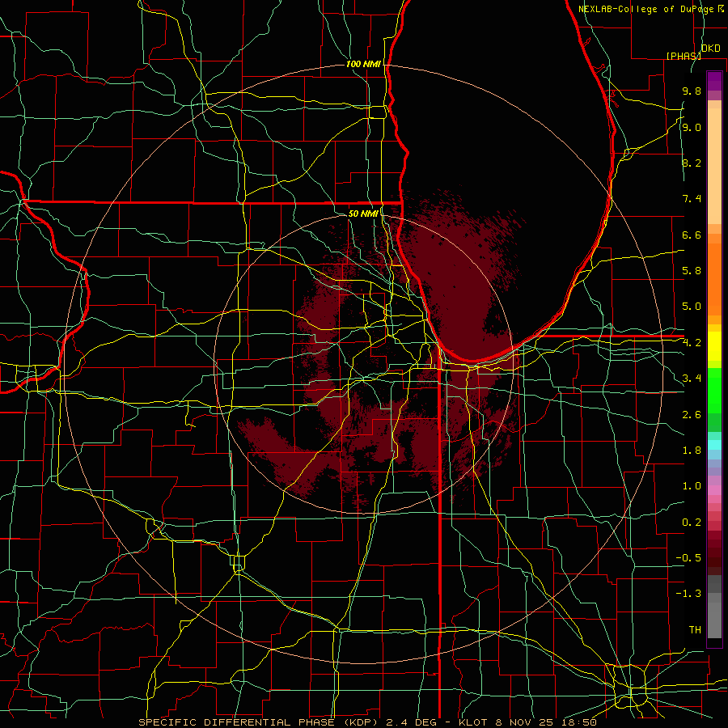Pick the yellow swatch in the color bar
Screen dimensions: 728x728
714,346
